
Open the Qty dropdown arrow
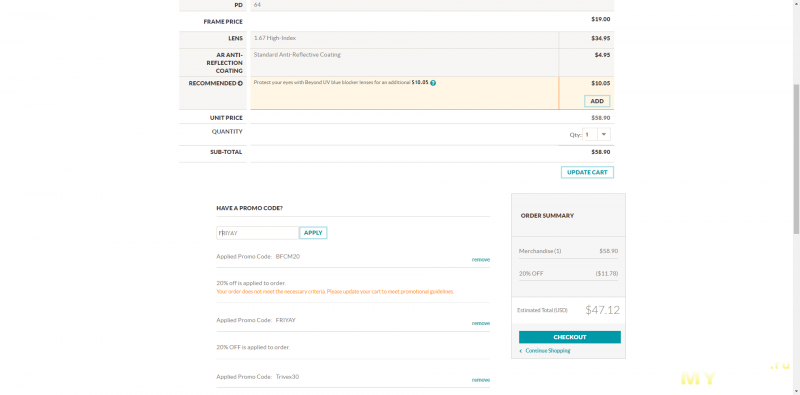604,134
